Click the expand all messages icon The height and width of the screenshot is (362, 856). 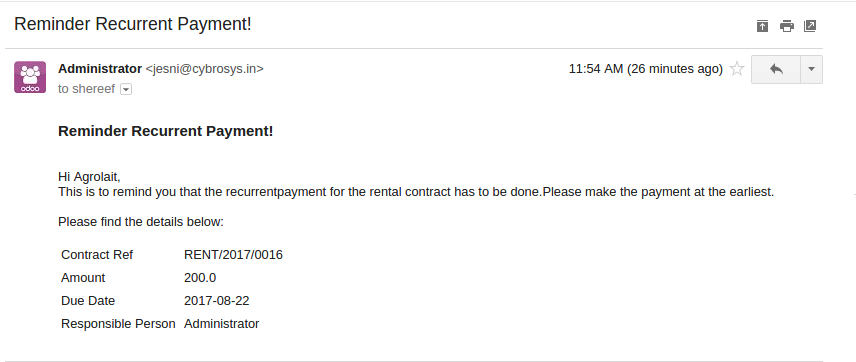762,26
